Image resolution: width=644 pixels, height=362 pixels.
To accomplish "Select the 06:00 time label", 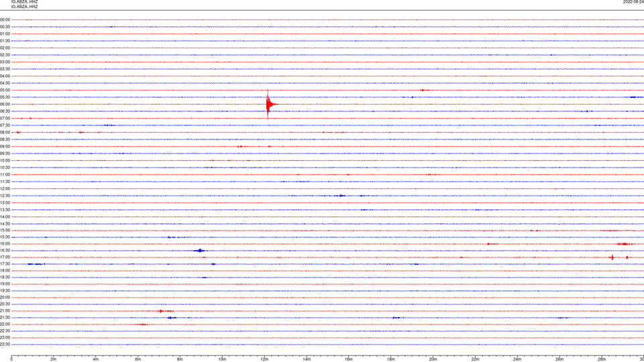I will 5,105.
